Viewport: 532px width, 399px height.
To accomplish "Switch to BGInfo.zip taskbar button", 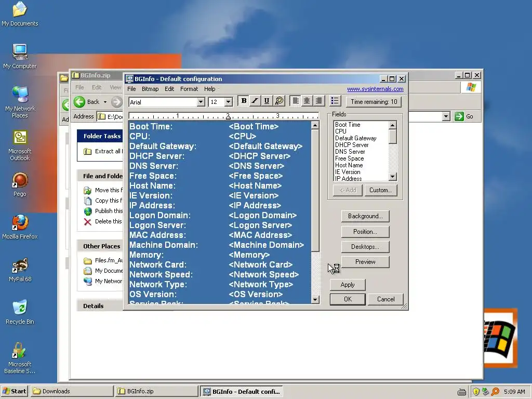I will tap(156, 392).
